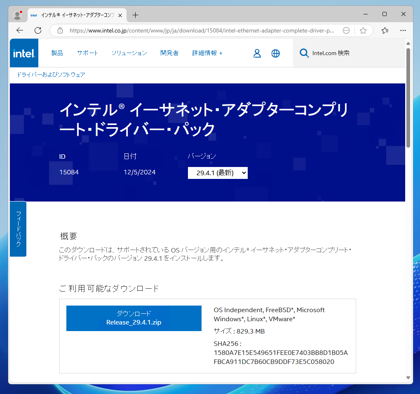Reload the page using the refresh icon
Viewport: 420px width, 394px height.
tap(38, 31)
